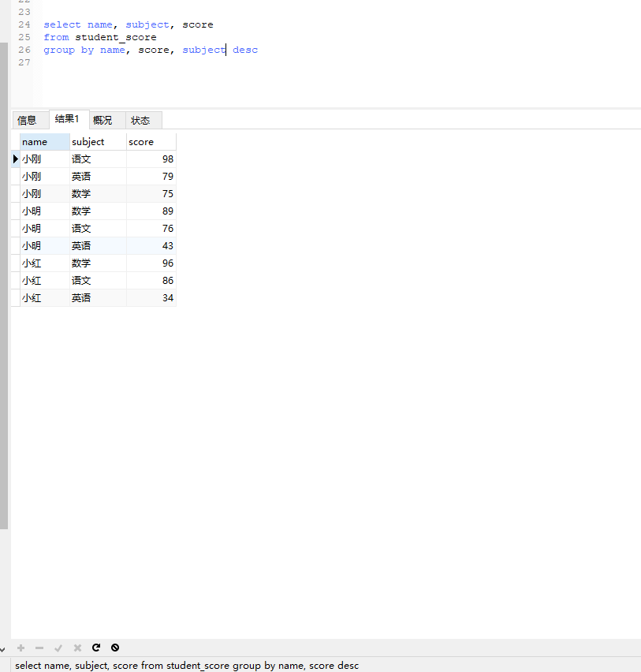This screenshot has height=672, width=641.
Task: Click the current row indicator arrow
Action: pyautogui.click(x=16, y=159)
